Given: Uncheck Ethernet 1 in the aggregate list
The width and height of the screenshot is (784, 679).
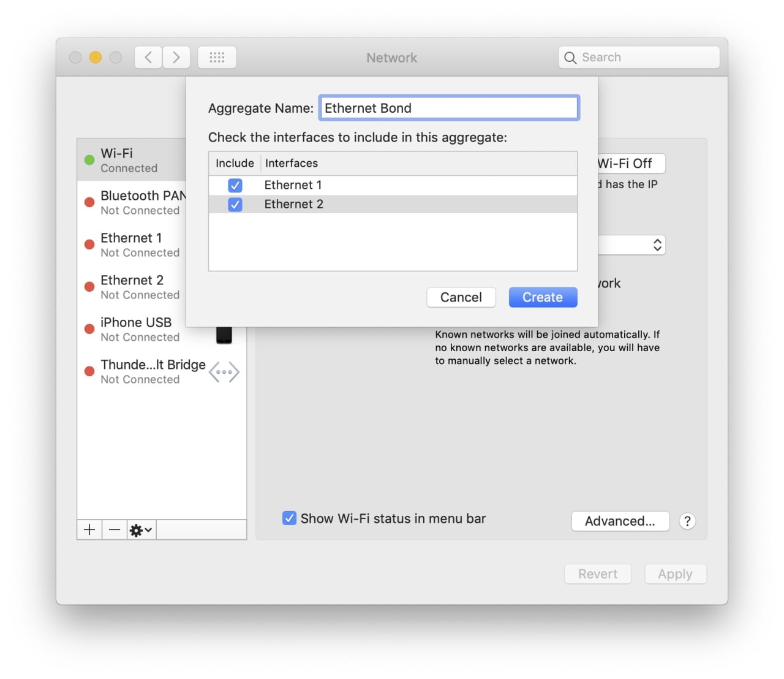Looking at the screenshot, I should (x=235, y=185).
